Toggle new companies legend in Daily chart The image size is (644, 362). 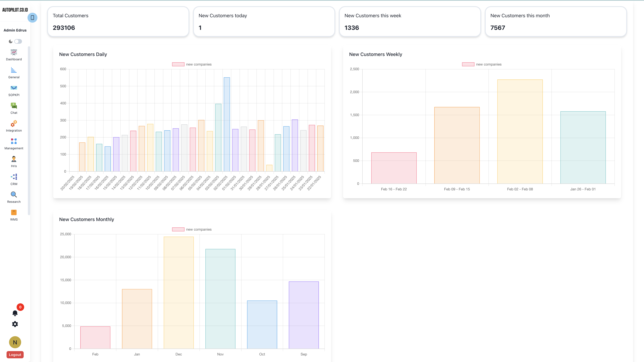(178, 65)
